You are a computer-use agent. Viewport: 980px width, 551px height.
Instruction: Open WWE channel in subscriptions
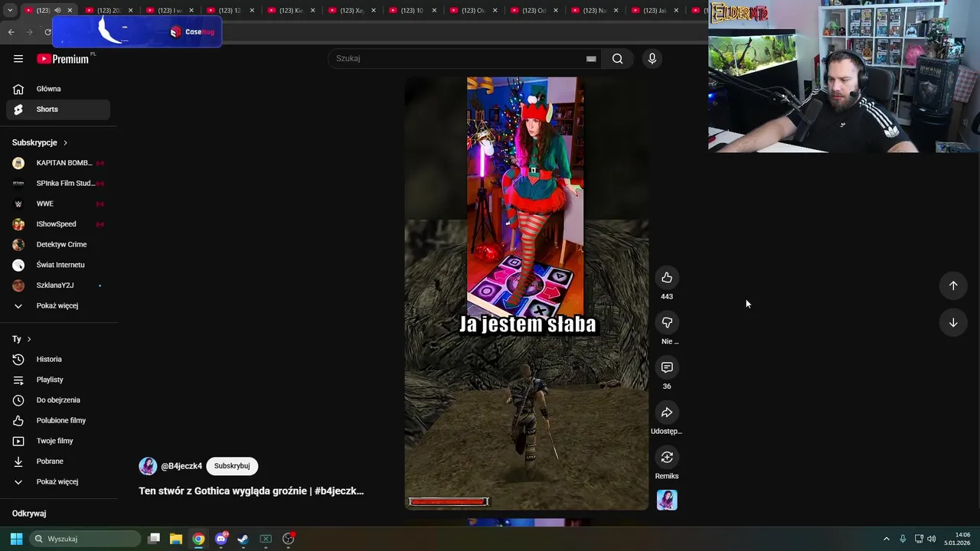click(x=58, y=204)
